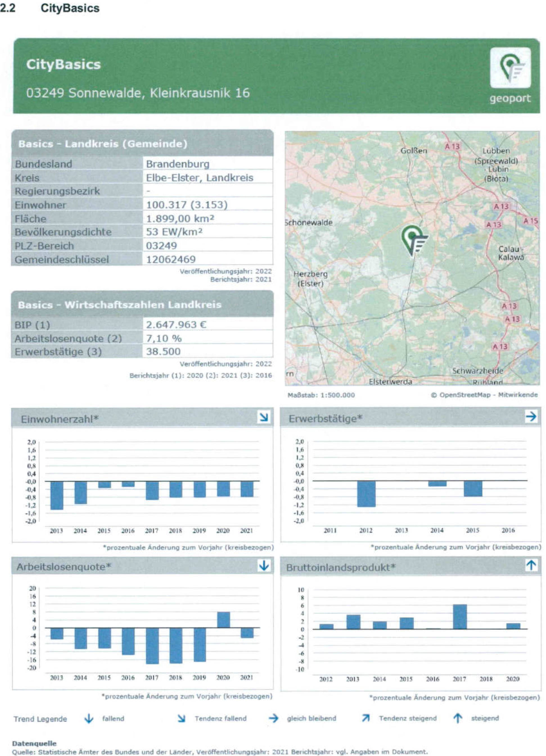
Task: Click the 2020 bar in Arbeitslosenquote chart
Action: point(223,620)
